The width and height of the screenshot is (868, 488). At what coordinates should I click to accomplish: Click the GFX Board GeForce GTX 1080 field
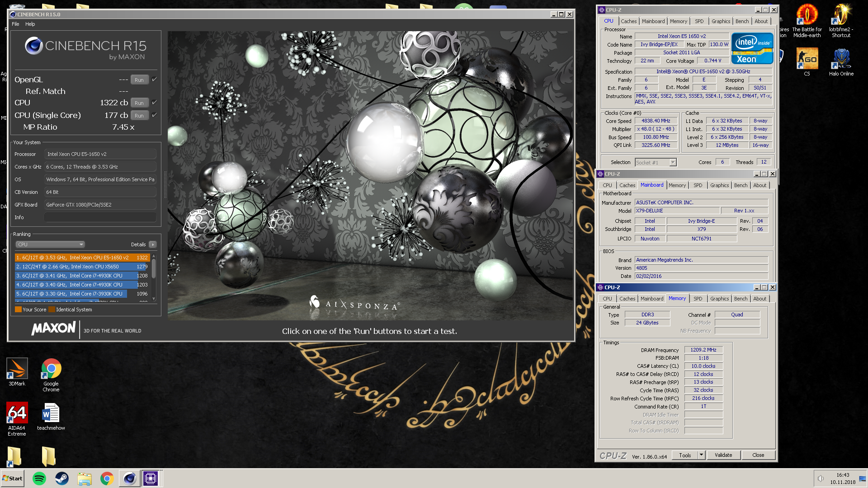[x=100, y=205]
